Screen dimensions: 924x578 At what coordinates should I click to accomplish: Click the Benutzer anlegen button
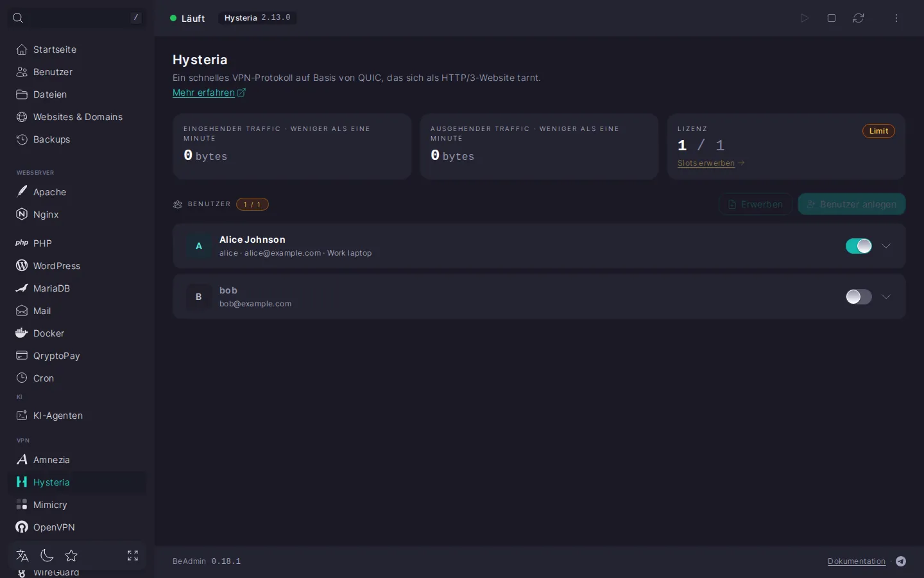click(x=851, y=204)
